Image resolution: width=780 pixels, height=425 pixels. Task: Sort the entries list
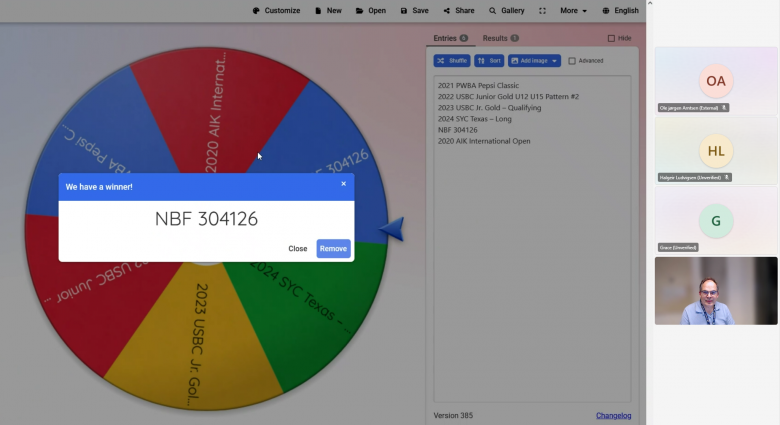coord(489,61)
